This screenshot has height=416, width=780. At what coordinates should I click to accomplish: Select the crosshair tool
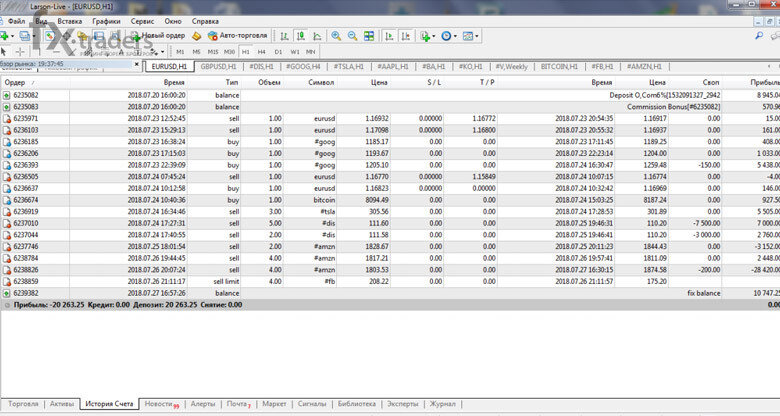coord(20,52)
